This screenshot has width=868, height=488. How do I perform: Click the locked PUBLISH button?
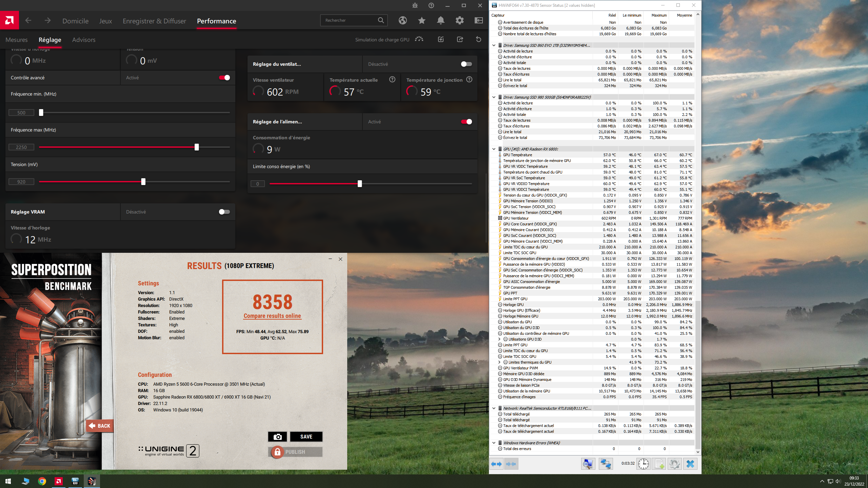[x=295, y=452]
